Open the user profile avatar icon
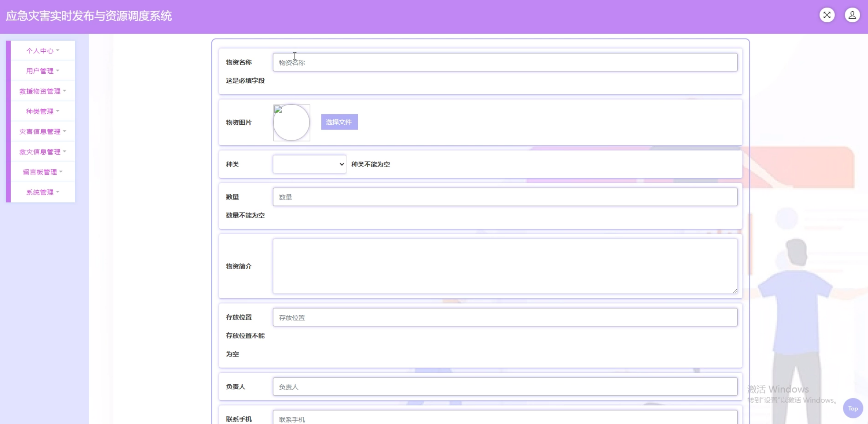The image size is (868, 424). pyautogui.click(x=852, y=15)
